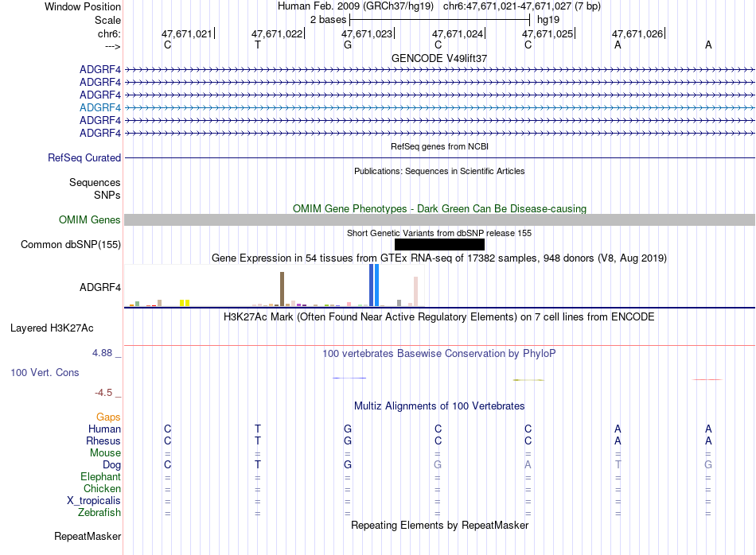Screen dimensions: 756x555
Task: Click the 100 Vert. Cons track label
Action: (x=45, y=372)
